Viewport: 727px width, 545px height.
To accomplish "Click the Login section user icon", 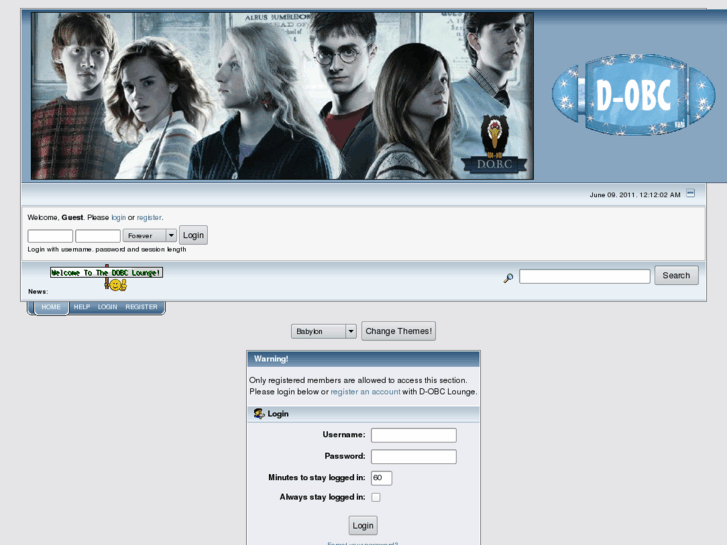I will pos(259,413).
